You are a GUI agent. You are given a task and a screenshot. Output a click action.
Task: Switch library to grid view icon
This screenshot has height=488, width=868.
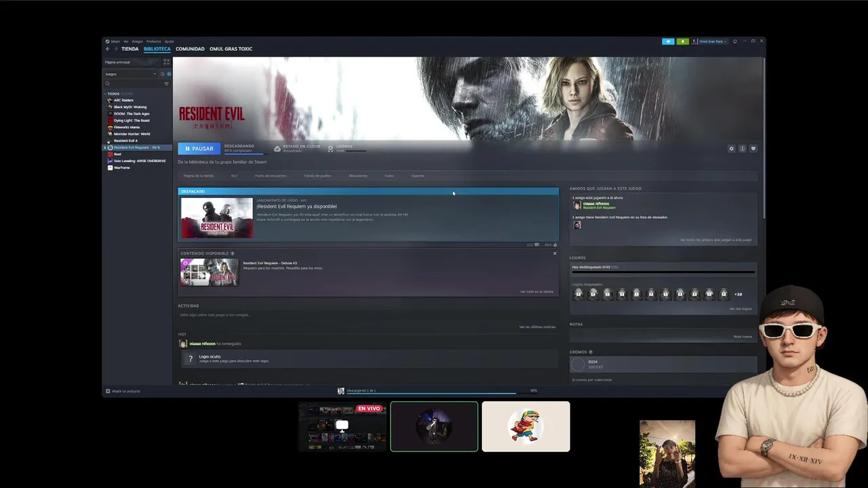pyautogui.click(x=166, y=62)
